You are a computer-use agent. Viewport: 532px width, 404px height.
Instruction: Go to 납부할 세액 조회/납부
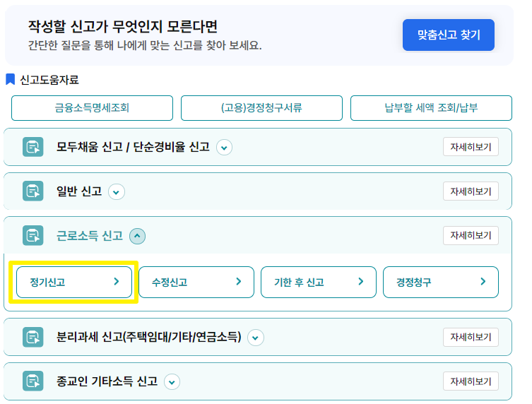coord(431,108)
